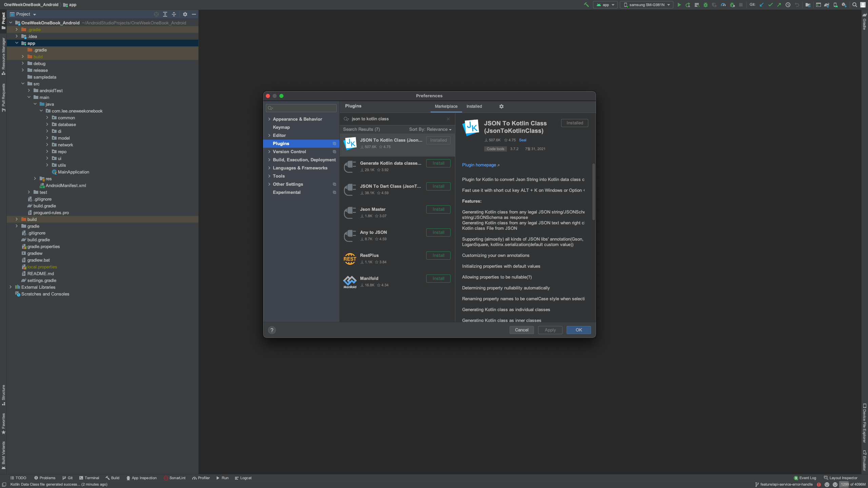Image resolution: width=868 pixels, height=488 pixels.
Task: Expand the Appearance & Behavior settings node
Action: [269, 119]
